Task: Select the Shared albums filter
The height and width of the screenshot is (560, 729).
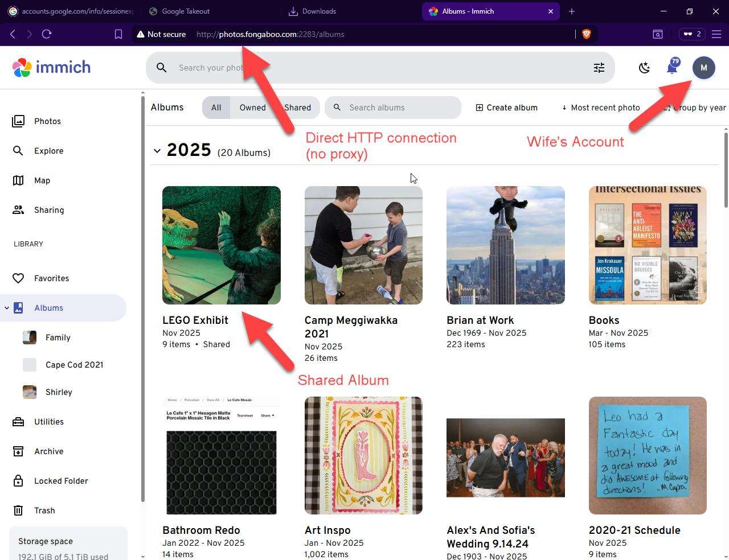Action: (x=298, y=108)
